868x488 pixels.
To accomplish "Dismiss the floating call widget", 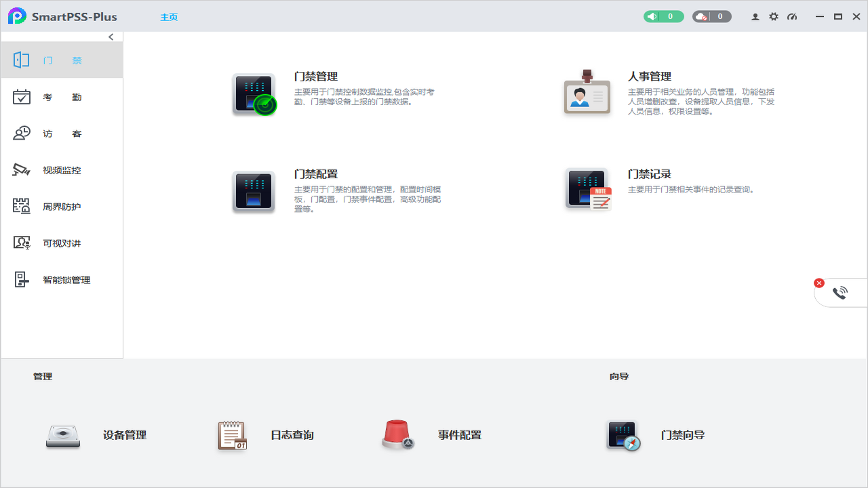I will (819, 283).
